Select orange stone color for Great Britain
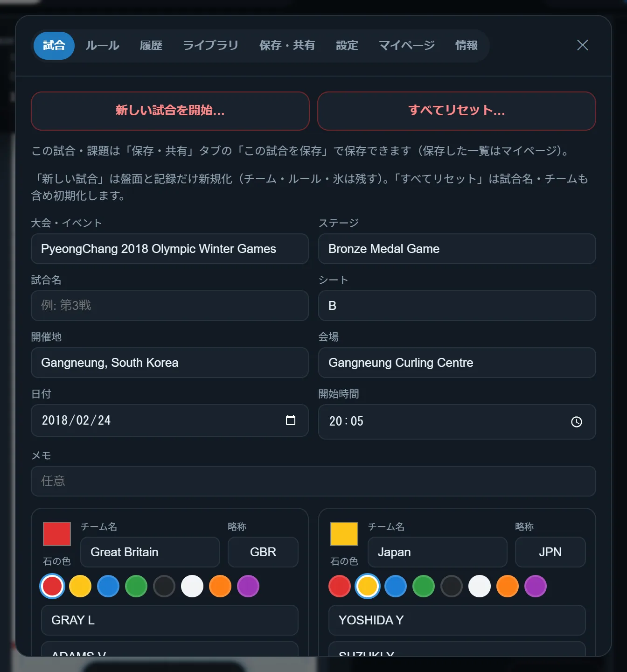This screenshot has height=672, width=627. click(220, 586)
